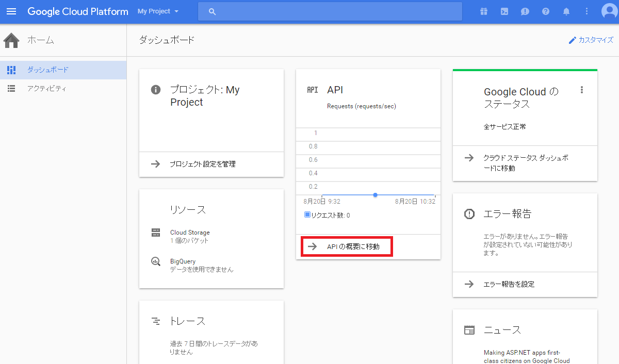
Task: Click the blue data point on the API chart
Action: [375, 195]
